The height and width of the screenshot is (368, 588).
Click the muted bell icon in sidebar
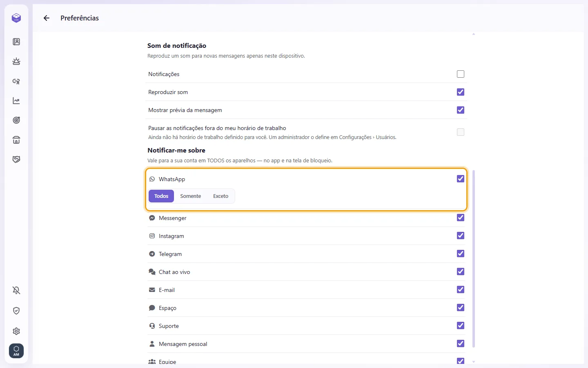[x=16, y=290]
